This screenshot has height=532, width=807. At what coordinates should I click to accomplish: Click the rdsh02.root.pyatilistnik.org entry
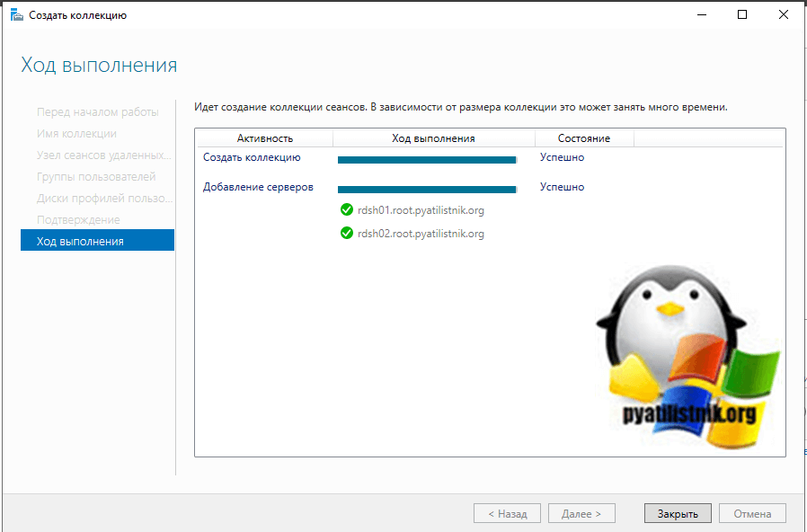421,234
